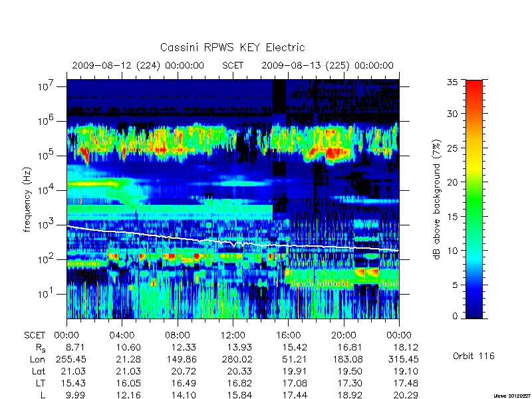This screenshot has width=532, height=399.
Task: Click the 10^6 frequency tick label
Action: click(47, 121)
